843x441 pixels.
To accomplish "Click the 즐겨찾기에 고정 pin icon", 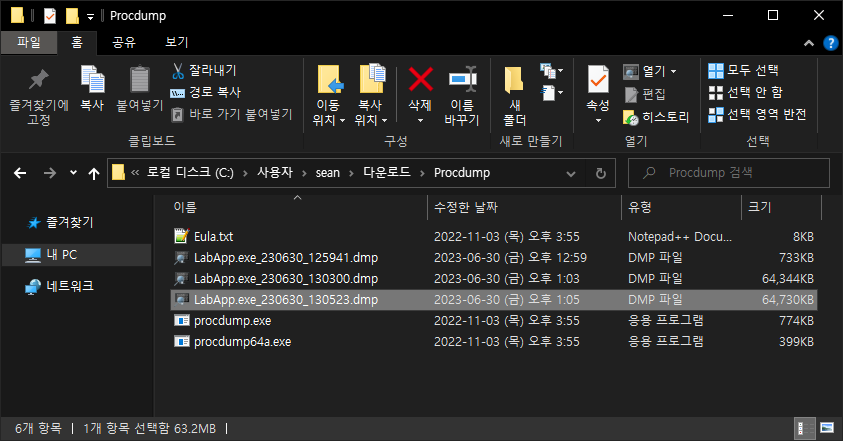I will [x=39, y=80].
